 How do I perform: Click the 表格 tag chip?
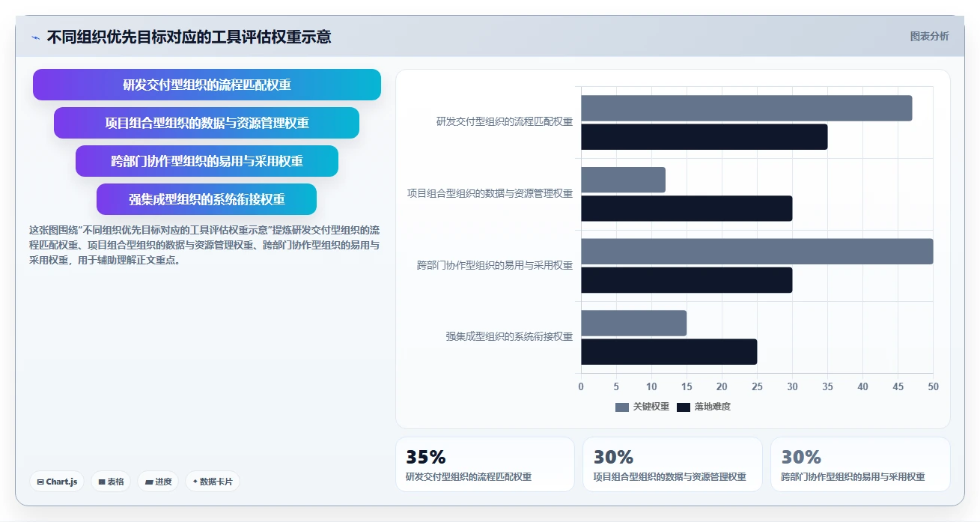click(x=111, y=482)
